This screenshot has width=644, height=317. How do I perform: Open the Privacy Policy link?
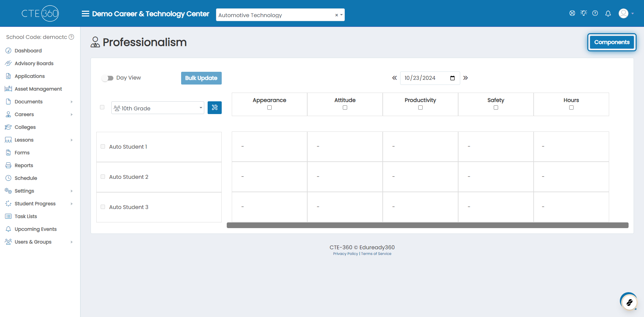point(345,254)
